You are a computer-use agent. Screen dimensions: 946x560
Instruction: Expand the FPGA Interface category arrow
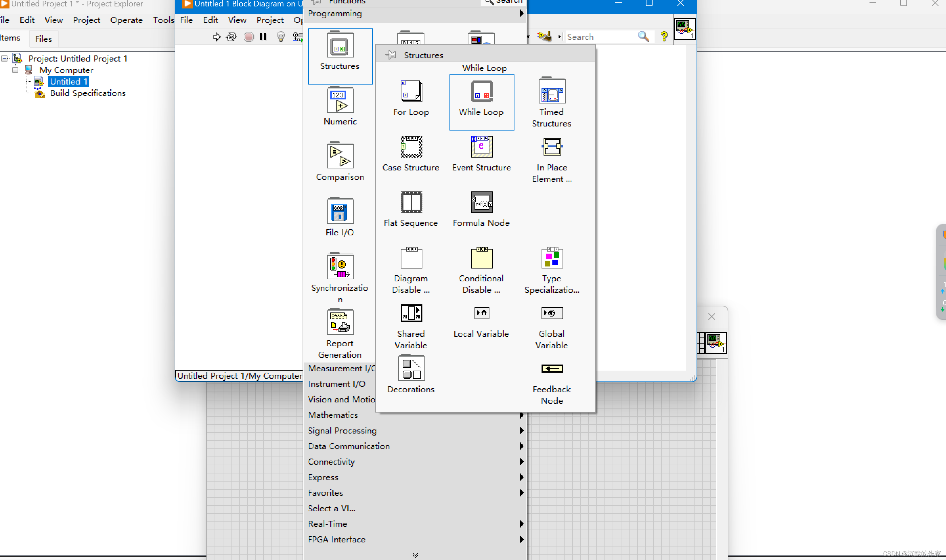tap(522, 540)
